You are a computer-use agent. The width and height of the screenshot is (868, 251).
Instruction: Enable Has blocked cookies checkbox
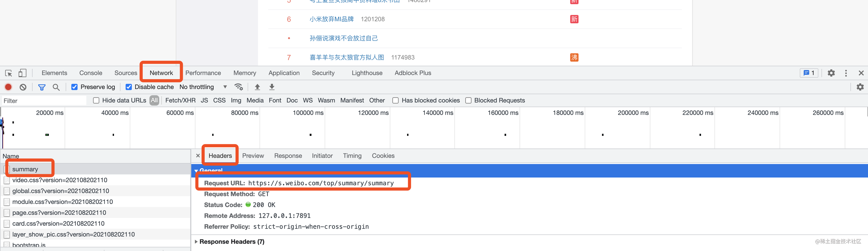point(396,101)
